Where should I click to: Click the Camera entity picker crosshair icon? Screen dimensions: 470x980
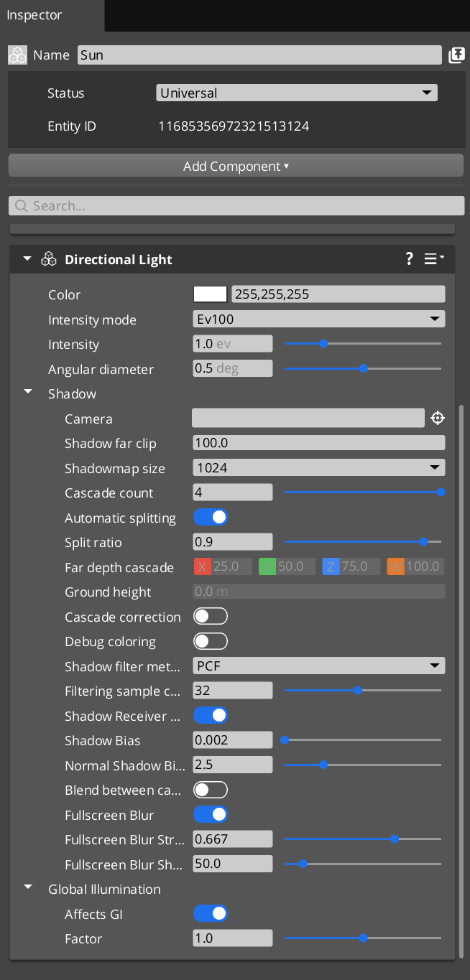438,419
